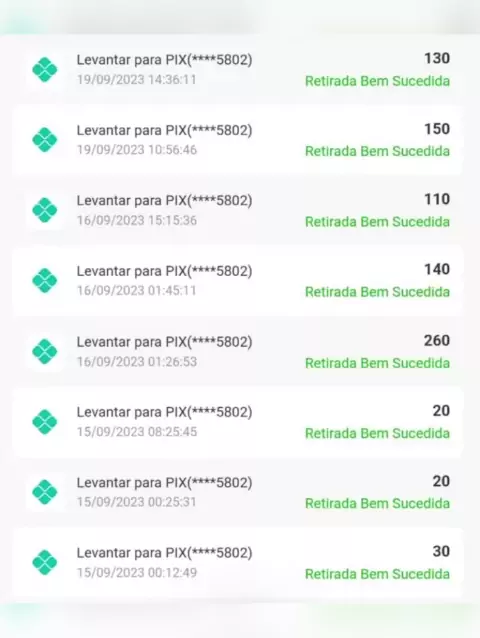Open the withdrawal entry of amount 130
Image resolution: width=480 pixels, height=638 pixels.
point(238,70)
